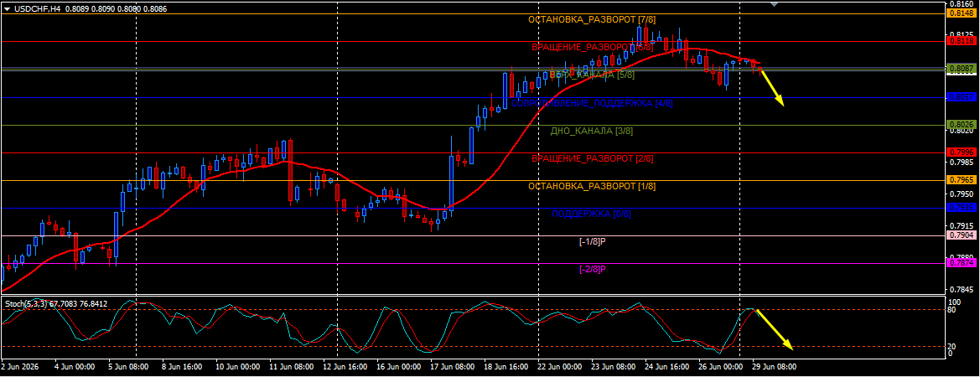Click the stochastic scale value 100
This screenshot has width=980, height=377.
point(954,302)
